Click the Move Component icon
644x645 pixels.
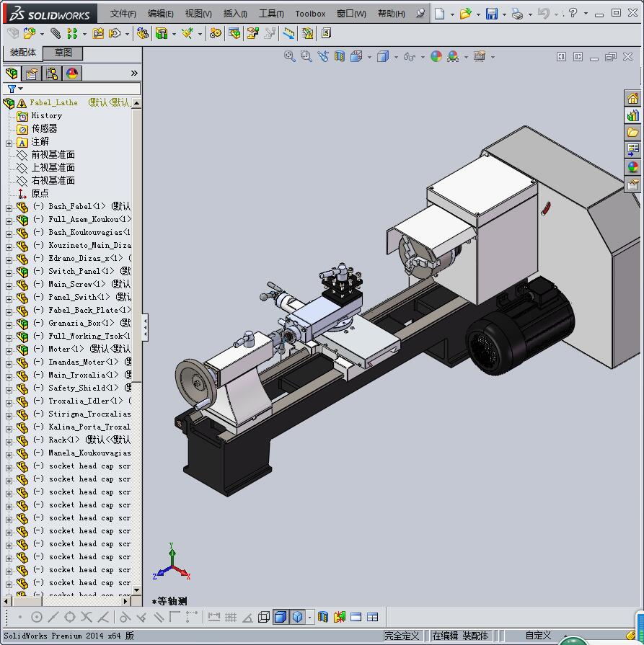[115, 33]
